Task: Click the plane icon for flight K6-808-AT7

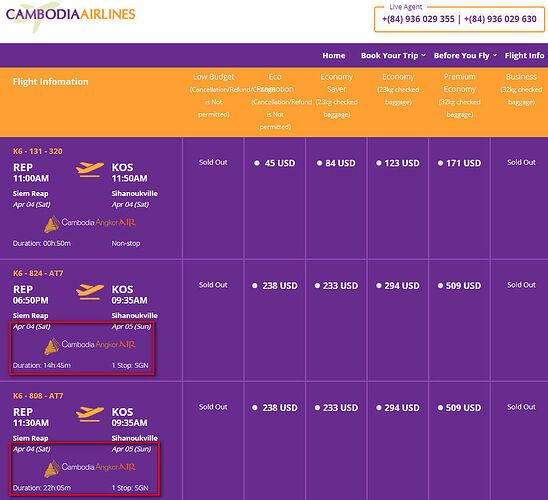Action: 90,414
